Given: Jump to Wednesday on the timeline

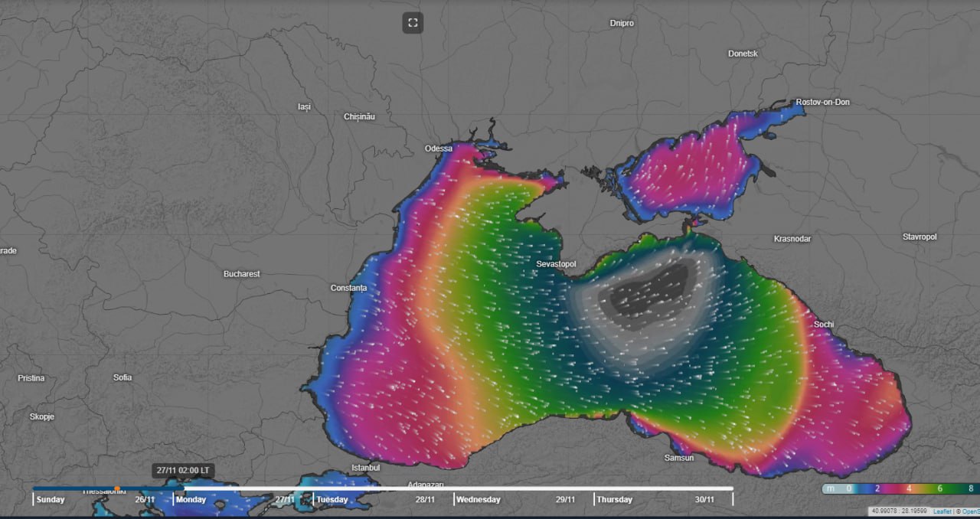Looking at the screenshot, I should tap(479, 500).
